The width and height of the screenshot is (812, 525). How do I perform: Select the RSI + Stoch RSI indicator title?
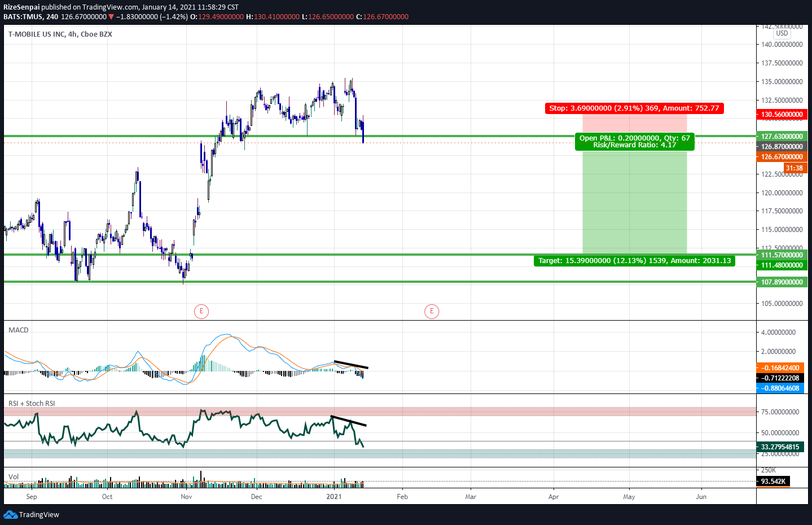pos(32,404)
